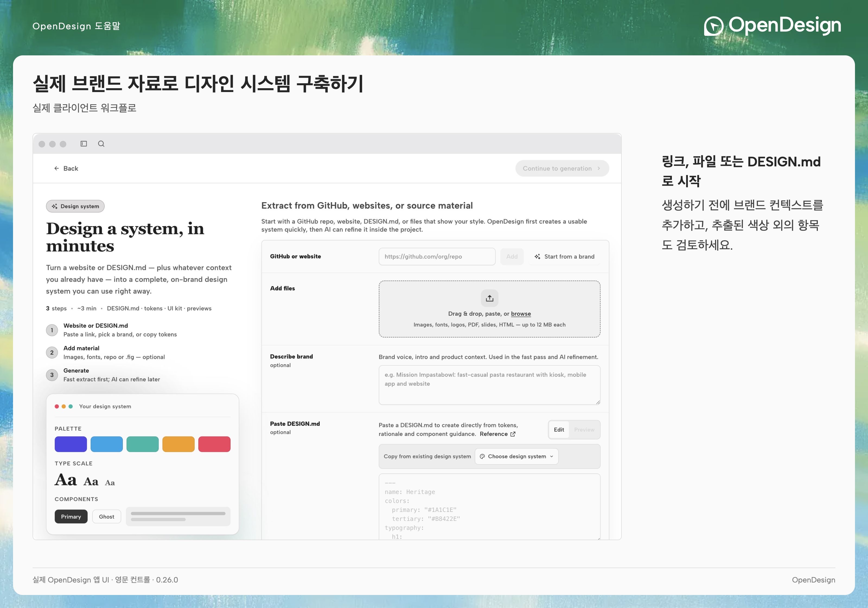Viewport: 868px width, 608px height.
Task: Select indigo palette swatch
Action: pos(71,444)
